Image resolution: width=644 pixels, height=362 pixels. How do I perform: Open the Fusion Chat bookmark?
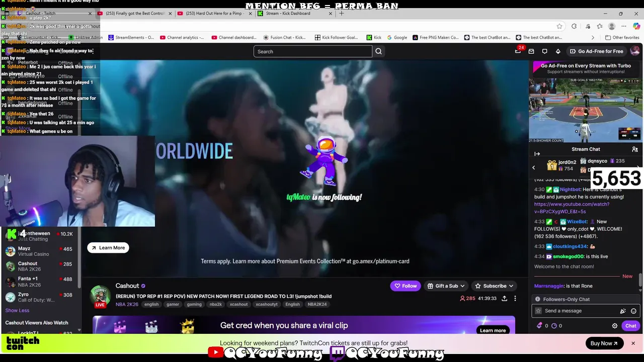tap(284, 37)
